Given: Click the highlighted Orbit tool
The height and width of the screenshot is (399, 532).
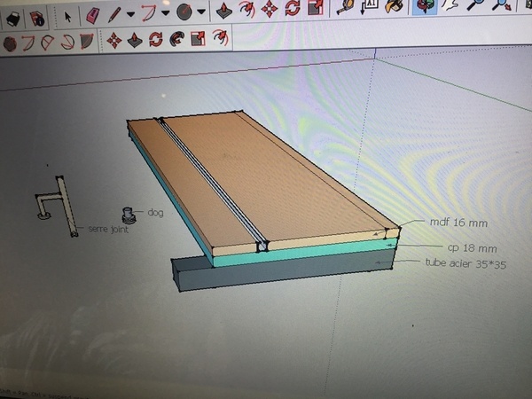Looking at the screenshot, I should pyautogui.click(x=426, y=7).
